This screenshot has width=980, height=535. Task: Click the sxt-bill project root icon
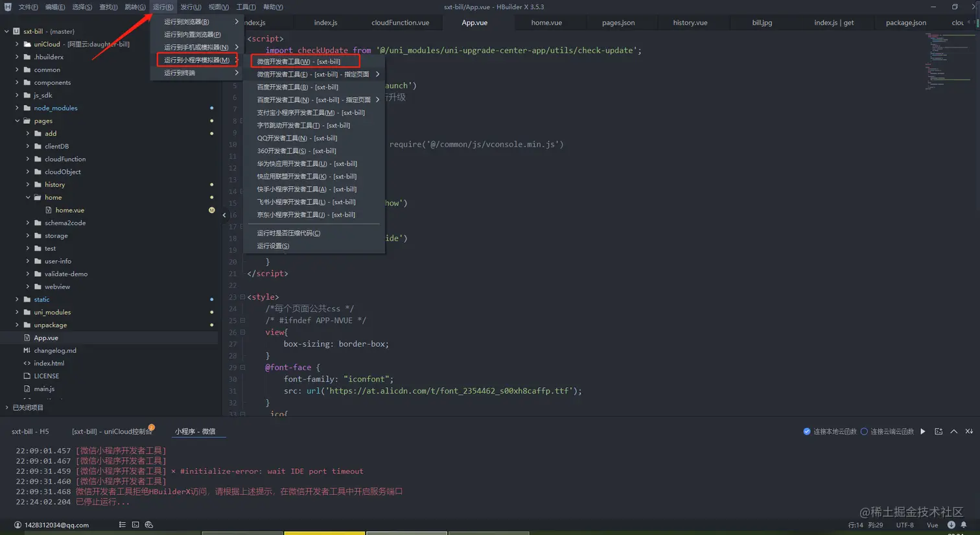pyautogui.click(x=16, y=31)
